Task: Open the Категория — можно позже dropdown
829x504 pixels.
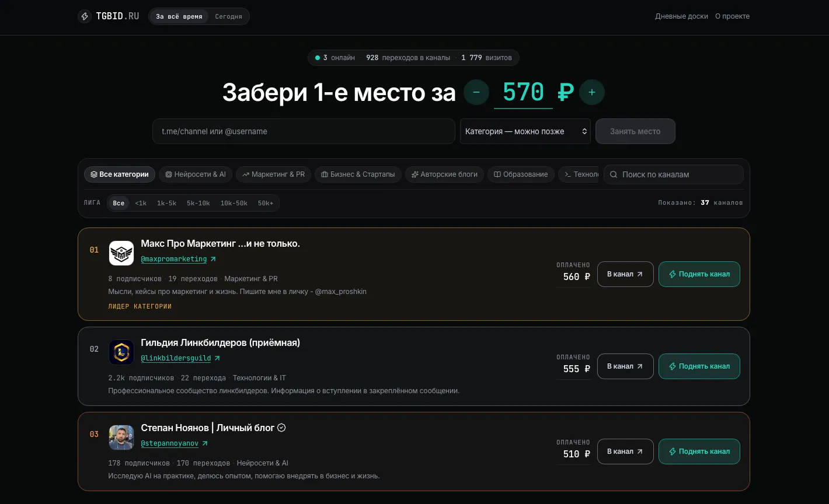Action: [525, 131]
